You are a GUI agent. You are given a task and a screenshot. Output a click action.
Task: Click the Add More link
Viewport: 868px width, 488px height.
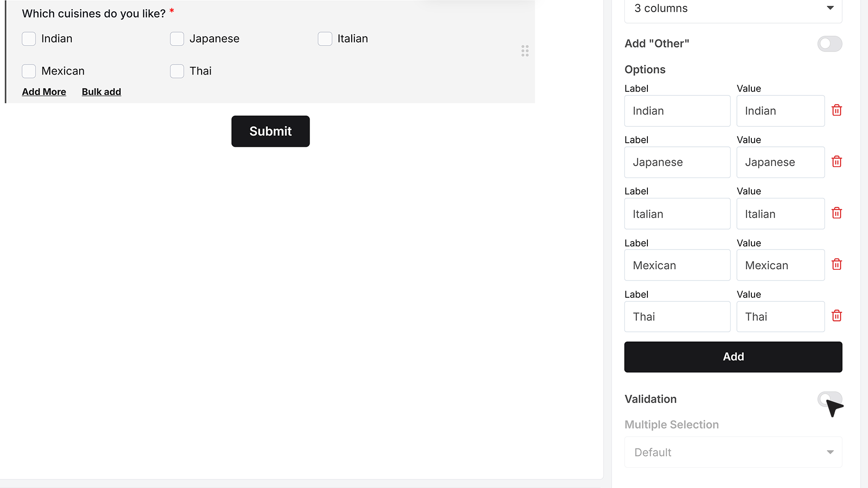pyautogui.click(x=44, y=92)
